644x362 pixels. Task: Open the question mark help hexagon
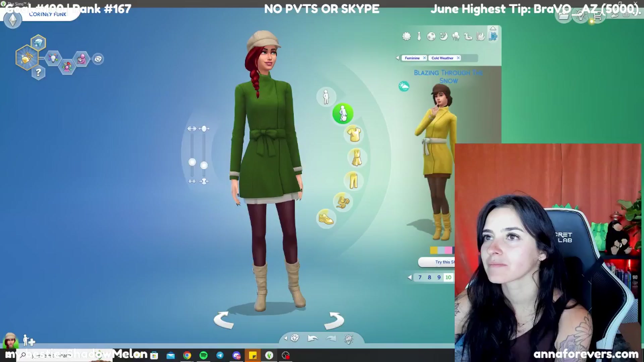click(x=38, y=72)
